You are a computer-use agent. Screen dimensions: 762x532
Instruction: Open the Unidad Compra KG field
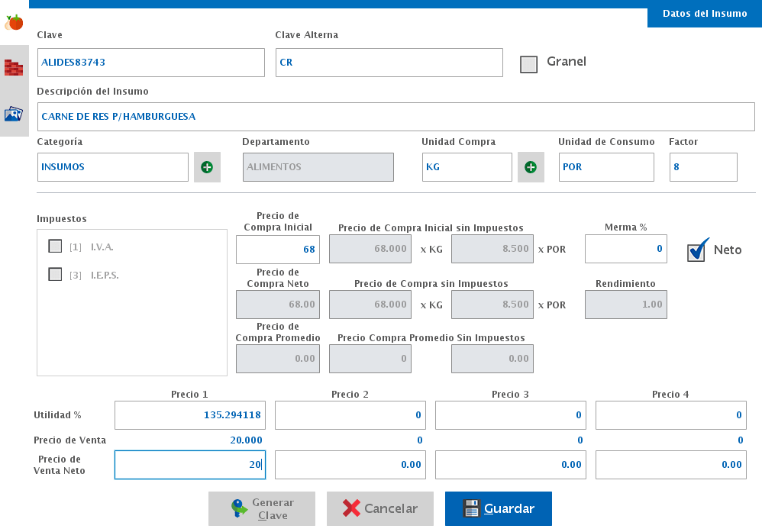click(467, 167)
